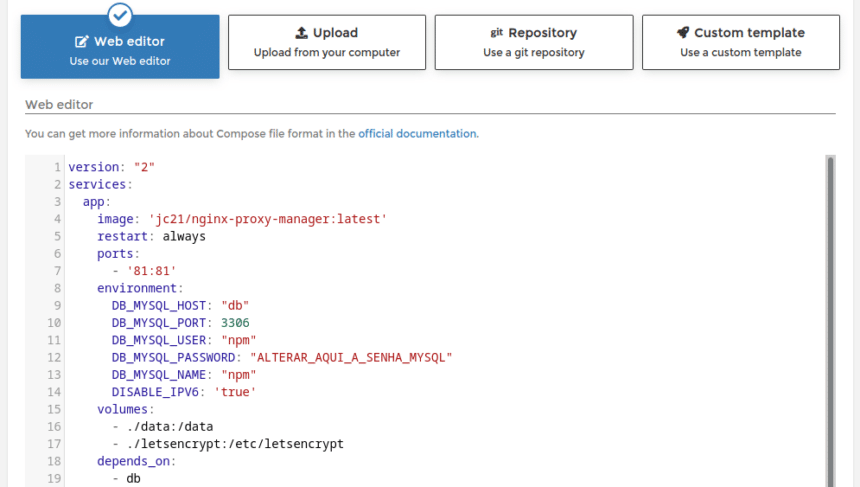Place cursor on the version "2" line
Viewport: 860px width, 487px height.
[x=111, y=167]
